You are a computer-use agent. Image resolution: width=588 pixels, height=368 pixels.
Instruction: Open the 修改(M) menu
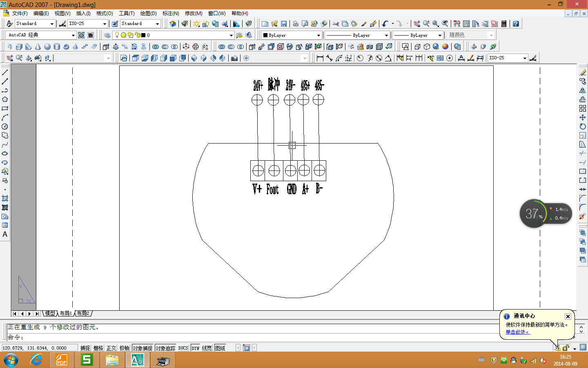pos(194,13)
